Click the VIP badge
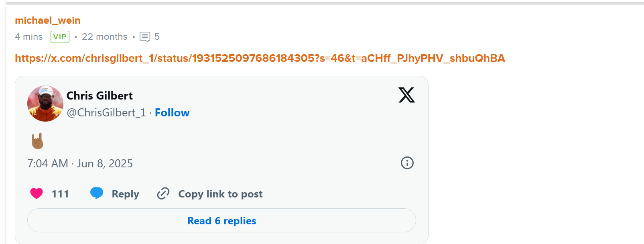Screen dimensions: 644x244 point(60,37)
